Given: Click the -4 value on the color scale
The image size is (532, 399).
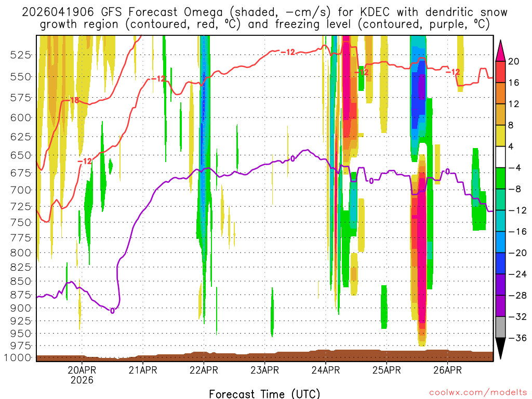Looking at the screenshot, I should coord(514,168).
